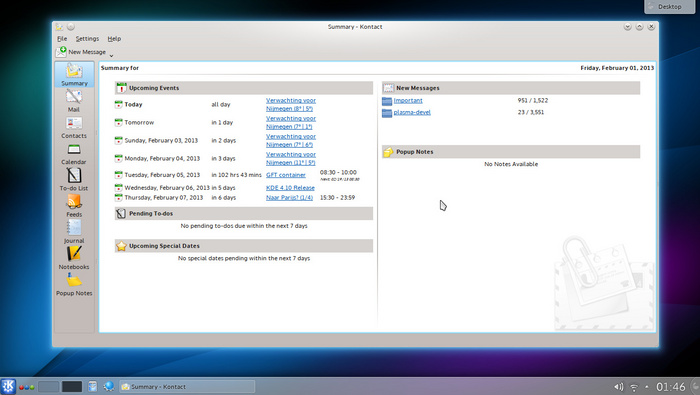Select 'Friday, February 01, 2013' date text

[x=617, y=68]
